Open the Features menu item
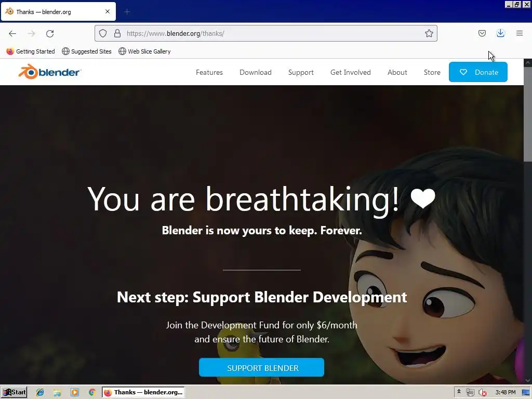 (209, 72)
